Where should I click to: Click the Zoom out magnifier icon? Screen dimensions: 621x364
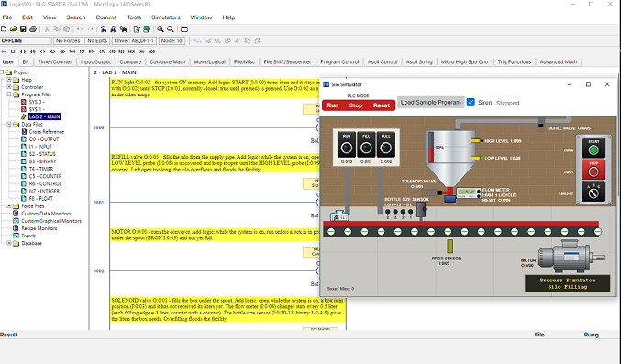click(171, 29)
